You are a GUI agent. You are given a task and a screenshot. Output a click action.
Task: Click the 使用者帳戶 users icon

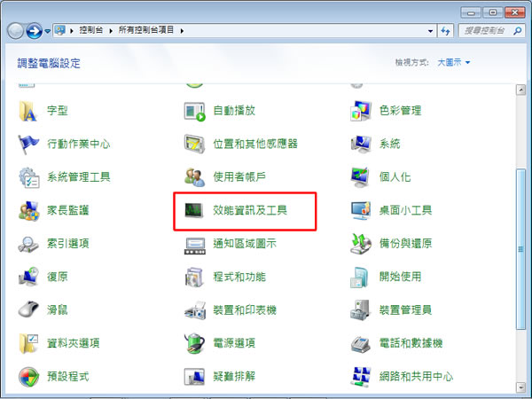[194, 176]
